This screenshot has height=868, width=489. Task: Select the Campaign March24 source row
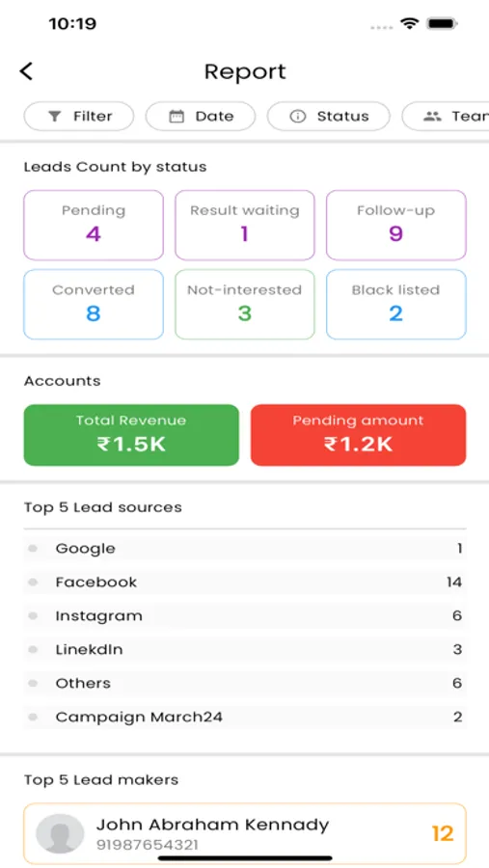pyautogui.click(x=245, y=717)
